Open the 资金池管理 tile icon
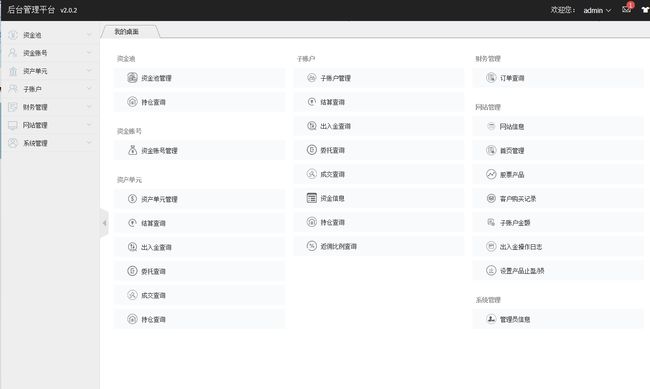Viewport: 650px width, 389px height. point(132,78)
